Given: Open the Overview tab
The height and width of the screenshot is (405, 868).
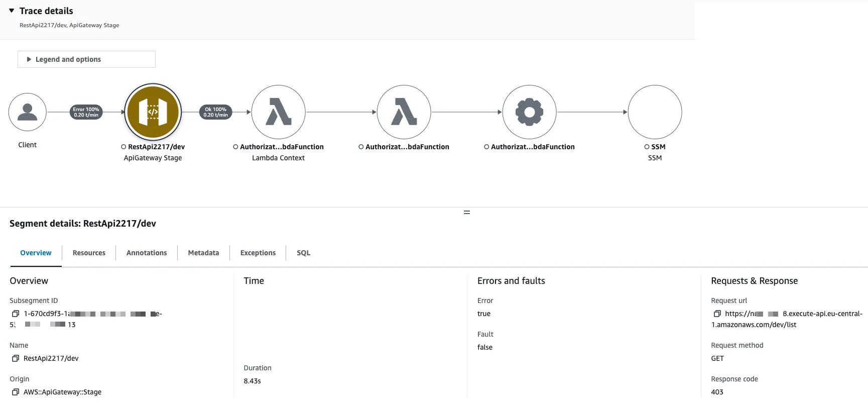Looking at the screenshot, I should click(x=36, y=253).
